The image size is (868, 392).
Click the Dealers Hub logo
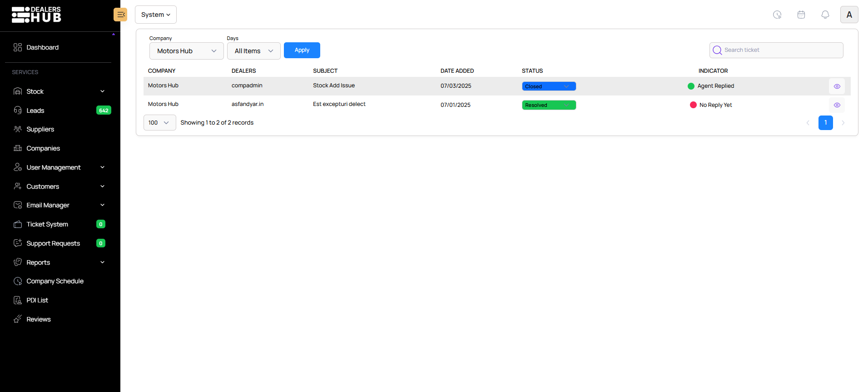(36, 15)
